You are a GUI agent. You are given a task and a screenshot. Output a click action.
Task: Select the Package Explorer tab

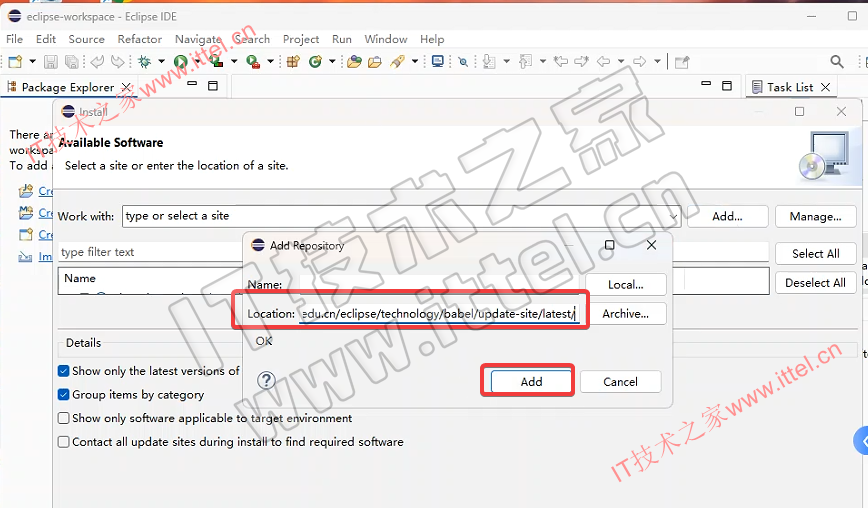[x=68, y=87]
